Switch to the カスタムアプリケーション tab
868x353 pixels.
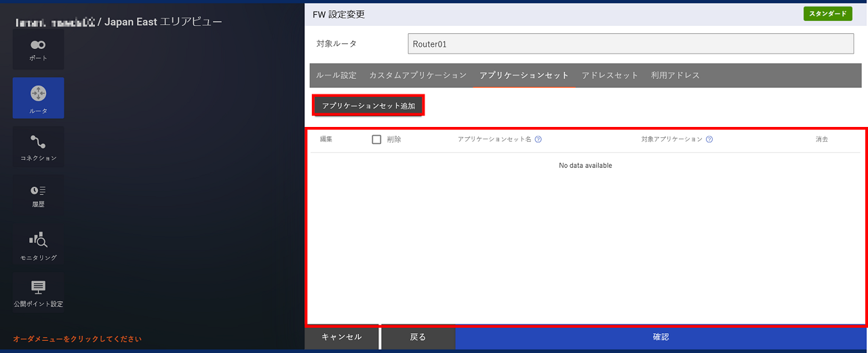[418, 75]
